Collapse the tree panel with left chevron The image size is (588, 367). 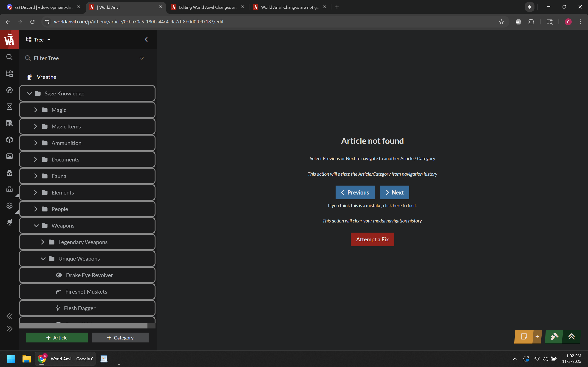(x=146, y=39)
